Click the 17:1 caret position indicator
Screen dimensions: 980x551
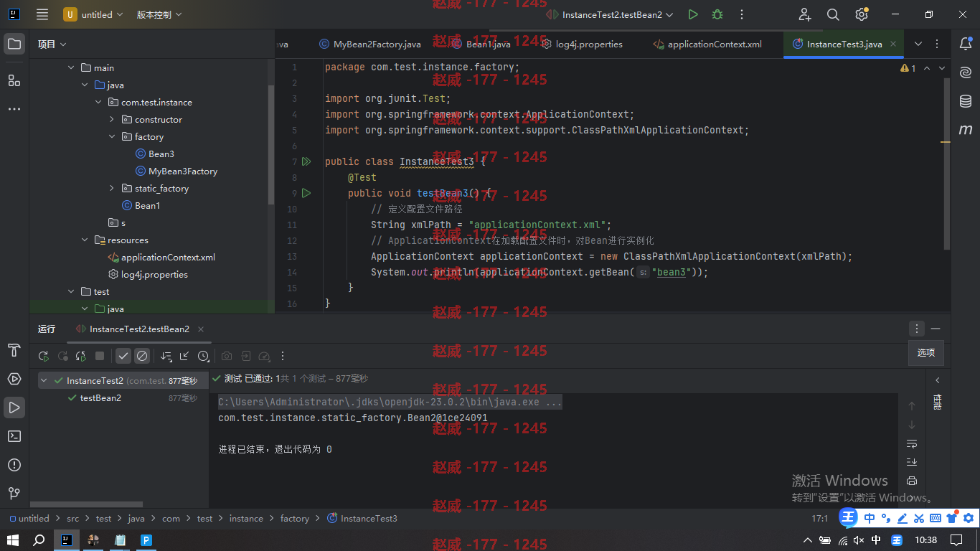click(820, 518)
